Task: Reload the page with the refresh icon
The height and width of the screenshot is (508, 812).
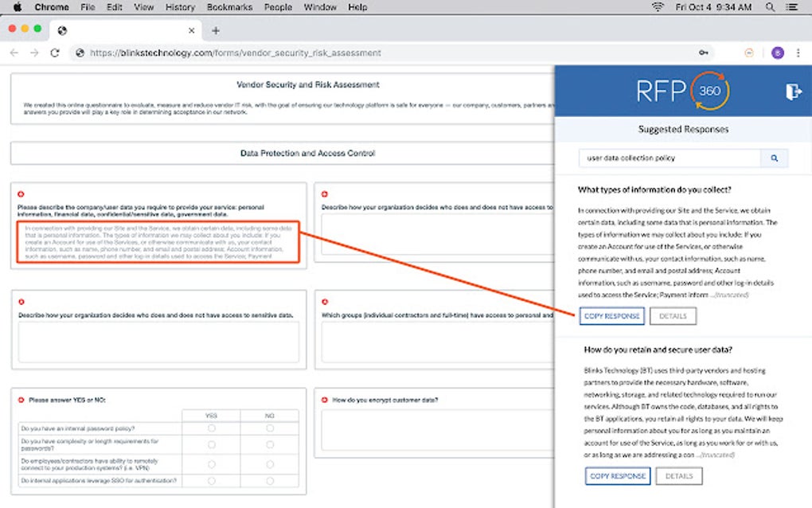Action: click(54, 52)
